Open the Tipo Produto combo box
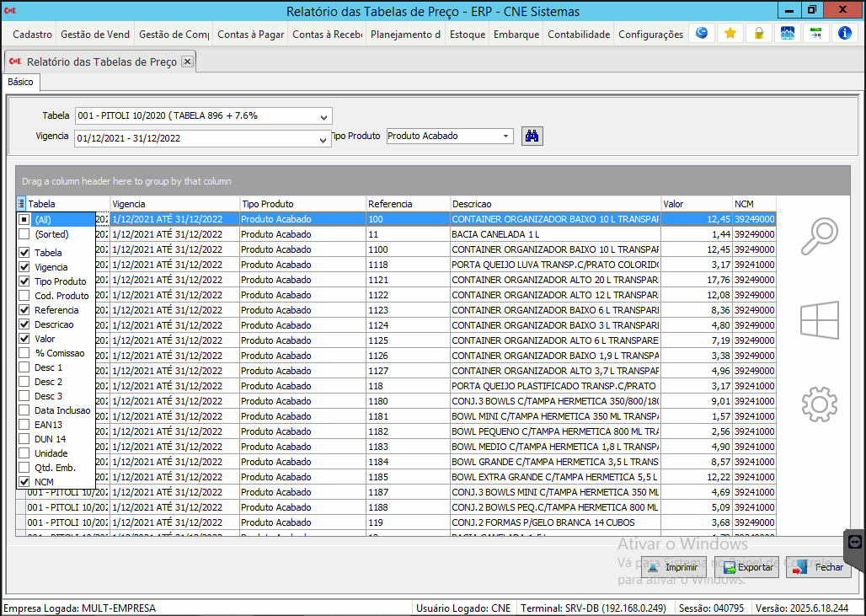Viewport: 866px width, 616px height. (x=505, y=136)
